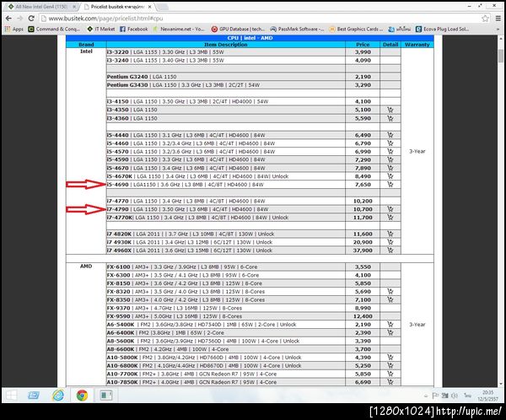Click the FX-9590 item description

pyautogui.click(x=175, y=316)
